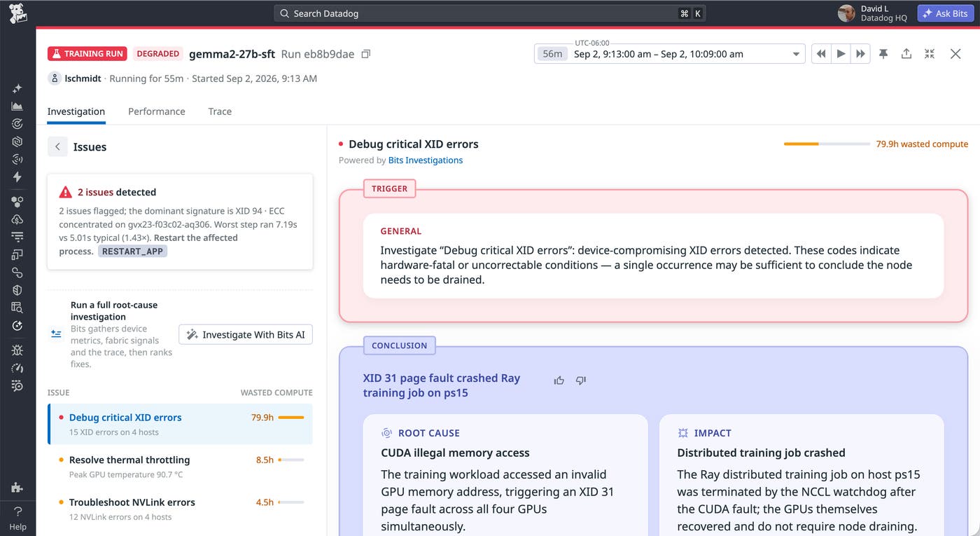Open the puzzle piece integrations icon

pyautogui.click(x=17, y=488)
